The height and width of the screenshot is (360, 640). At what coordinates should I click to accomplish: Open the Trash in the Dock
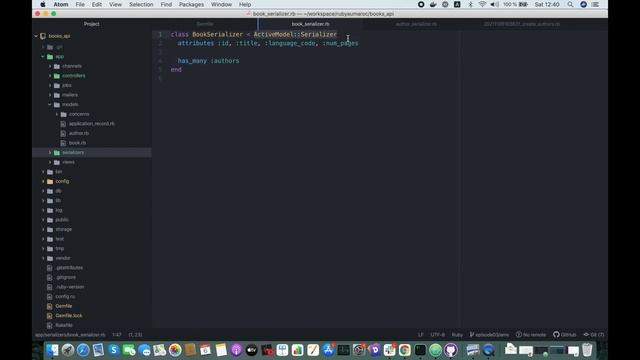[587, 350]
